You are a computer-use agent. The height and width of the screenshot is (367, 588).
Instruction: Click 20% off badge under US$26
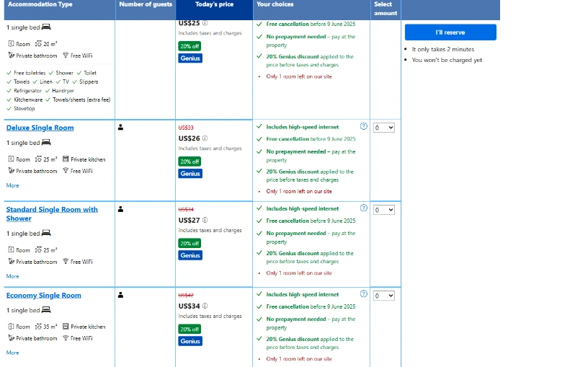coord(190,162)
